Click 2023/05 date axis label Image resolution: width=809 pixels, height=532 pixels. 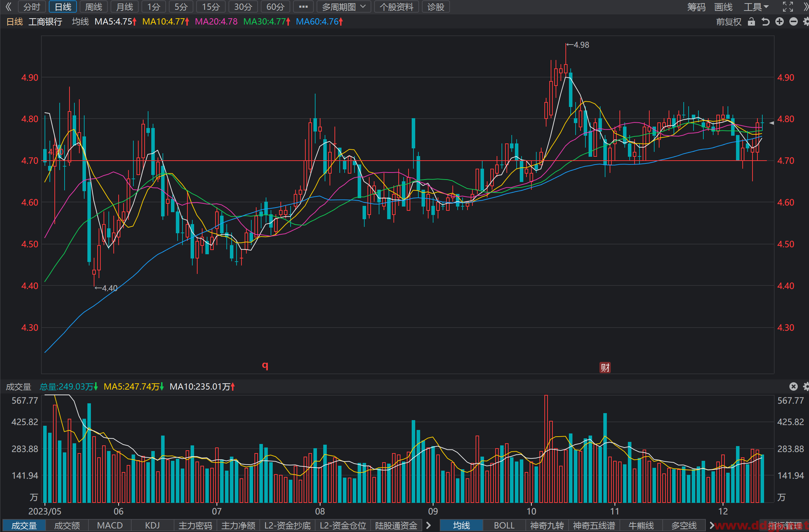[x=45, y=511]
